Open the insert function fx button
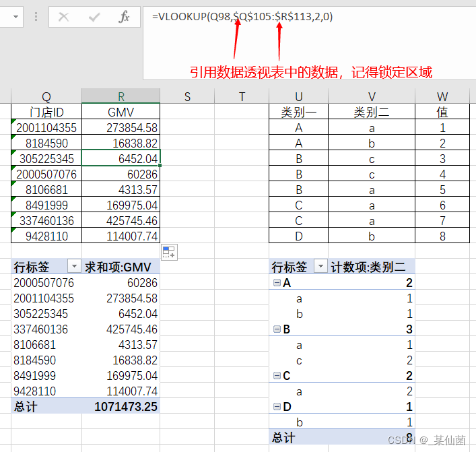Image resolution: width=476 pixels, height=452 pixels. pos(124,17)
